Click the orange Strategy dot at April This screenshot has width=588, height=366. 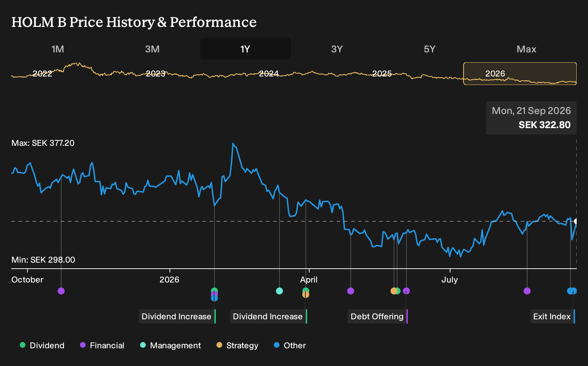(x=306, y=295)
